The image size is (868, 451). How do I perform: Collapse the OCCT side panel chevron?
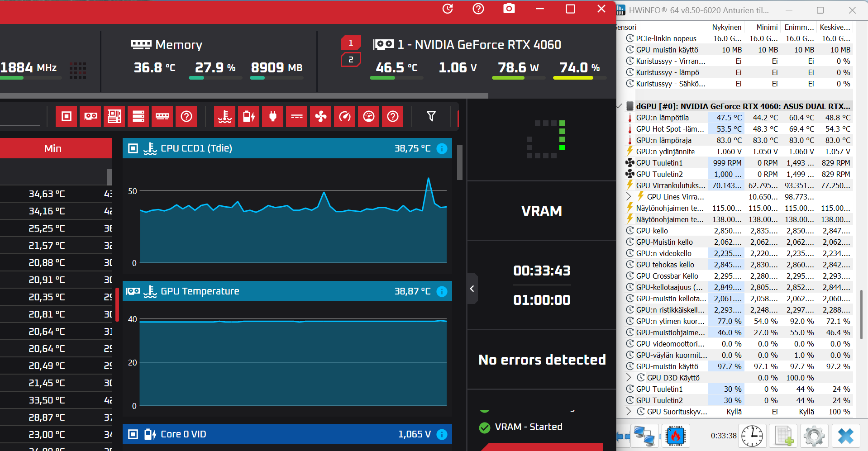click(x=472, y=289)
